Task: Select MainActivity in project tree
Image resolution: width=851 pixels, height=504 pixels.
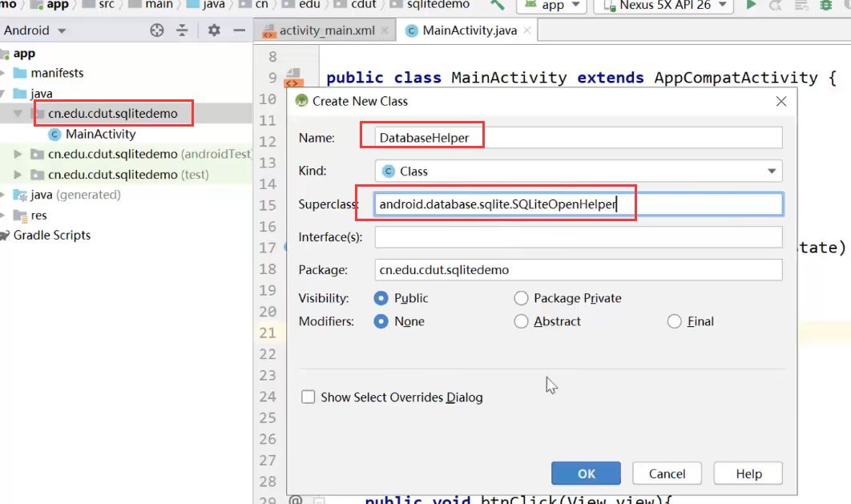Action: pos(100,134)
